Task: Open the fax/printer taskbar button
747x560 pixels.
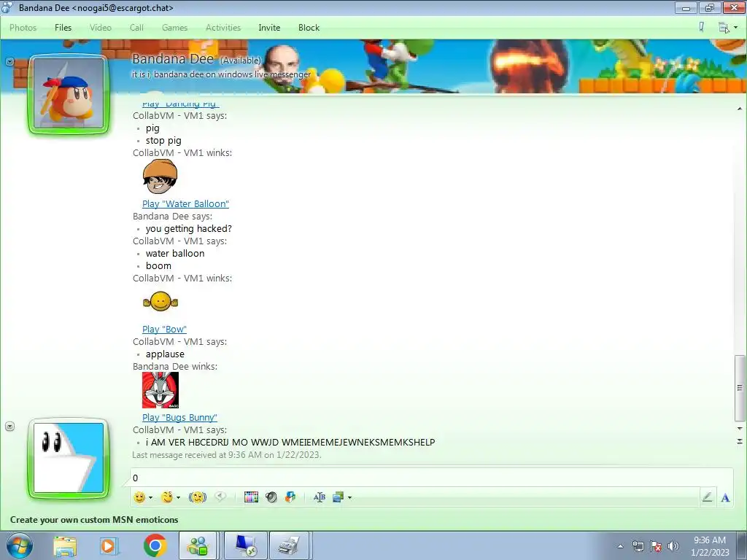Action: (x=289, y=546)
